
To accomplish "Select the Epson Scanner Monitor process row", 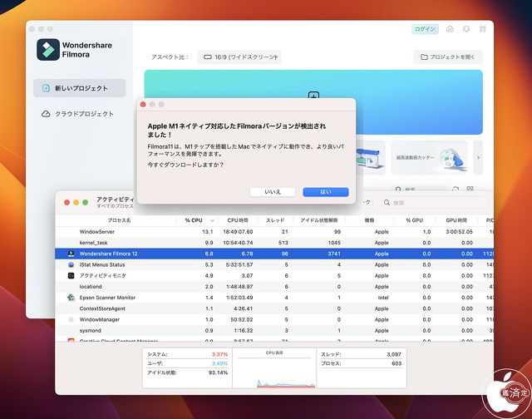I will point(274,298).
